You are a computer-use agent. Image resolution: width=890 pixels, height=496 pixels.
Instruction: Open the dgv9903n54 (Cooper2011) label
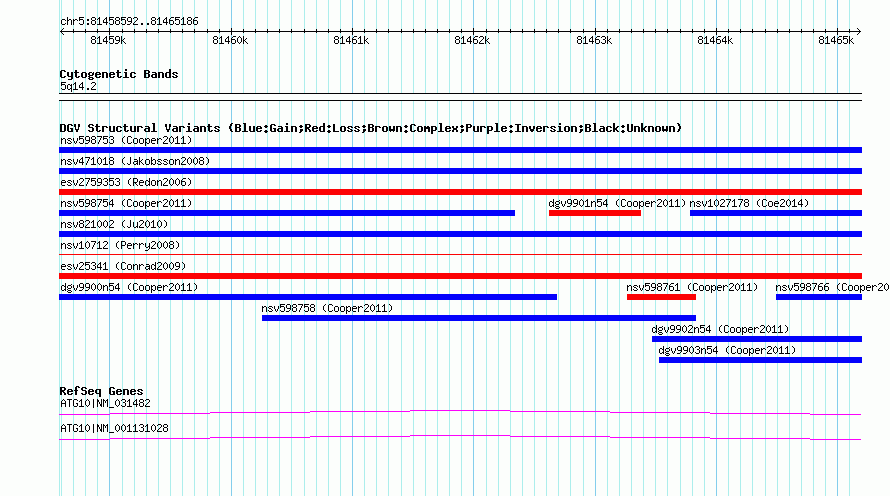click(727, 350)
